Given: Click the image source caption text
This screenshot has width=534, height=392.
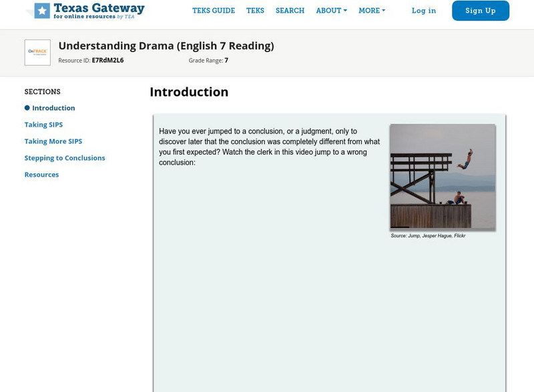Looking at the screenshot, I should point(428,236).
